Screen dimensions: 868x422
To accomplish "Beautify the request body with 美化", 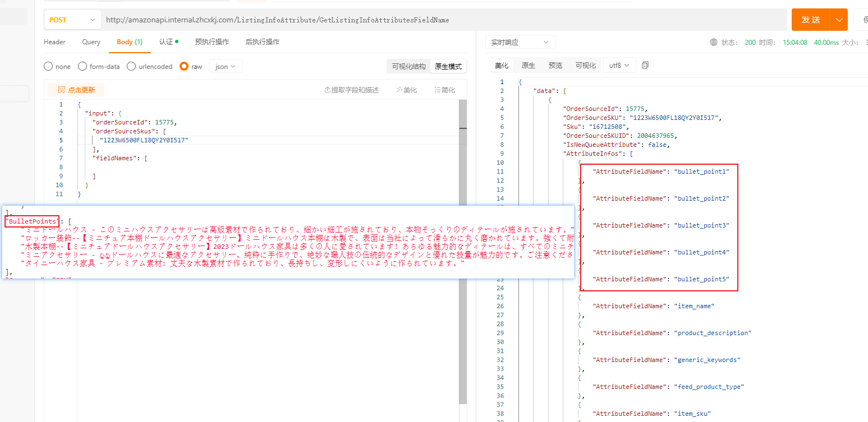I will coord(406,90).
